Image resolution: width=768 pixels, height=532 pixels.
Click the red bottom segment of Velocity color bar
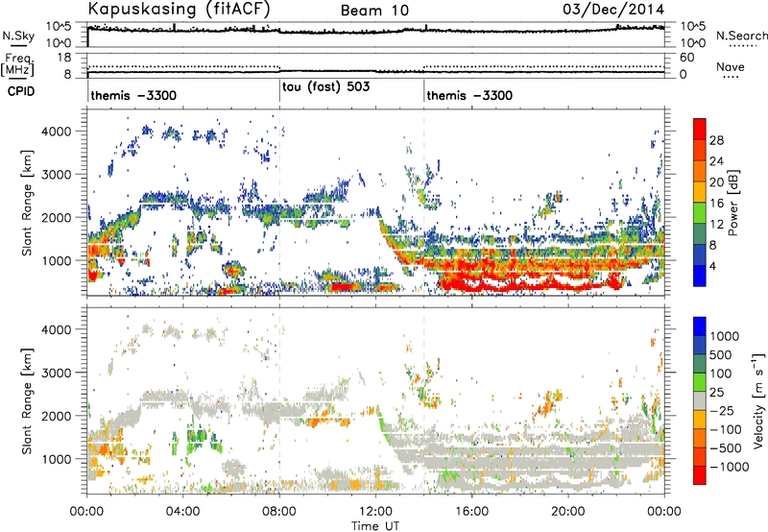tap(700, 475)
